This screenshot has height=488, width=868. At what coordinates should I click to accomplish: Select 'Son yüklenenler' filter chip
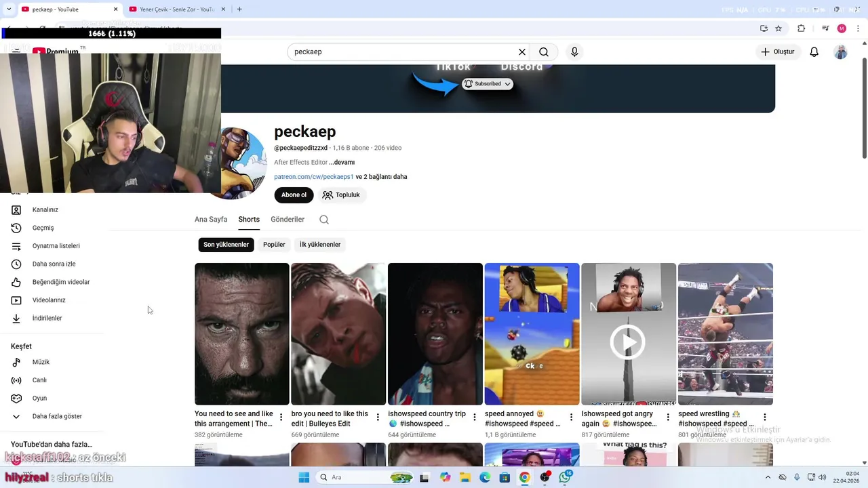[226, 245]
